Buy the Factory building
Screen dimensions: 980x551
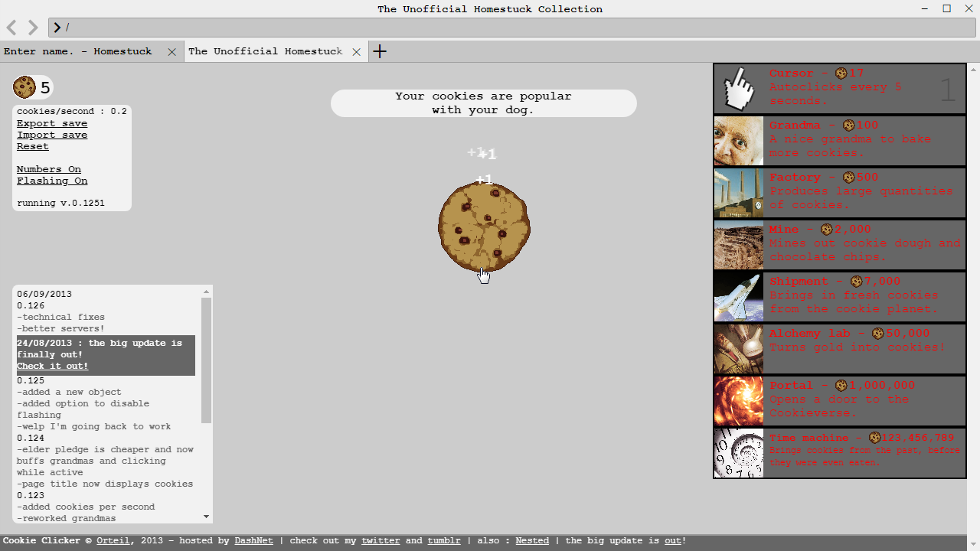coord(840,193)
